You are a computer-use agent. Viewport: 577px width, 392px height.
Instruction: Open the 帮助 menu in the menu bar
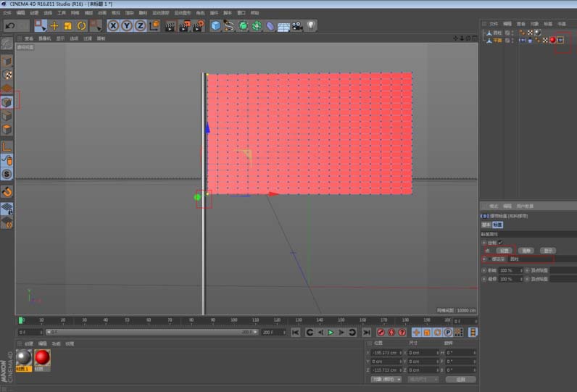(254, 12)
